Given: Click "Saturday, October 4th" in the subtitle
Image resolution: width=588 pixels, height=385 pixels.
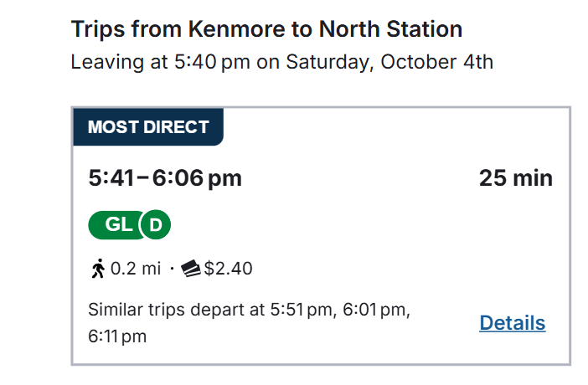Looking at the screenshot, I should coord(389,62).
